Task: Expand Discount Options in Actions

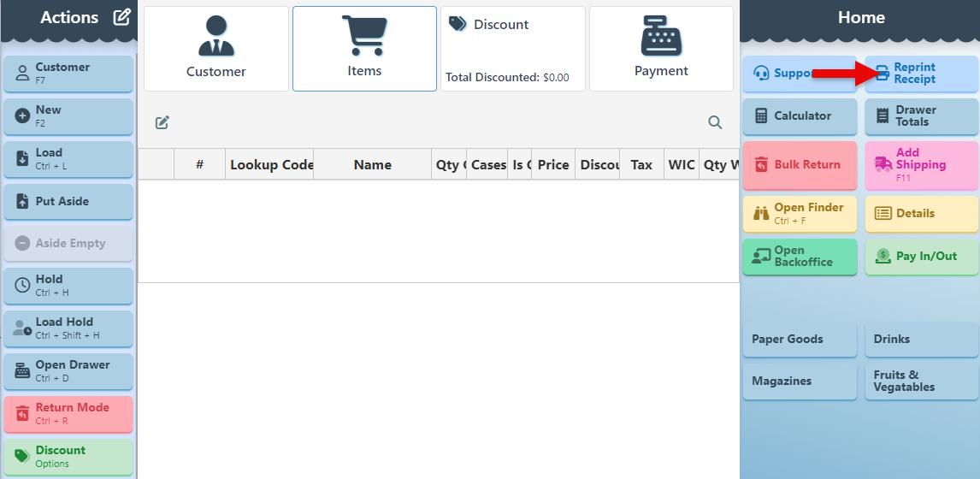Action: click(x=68, y=457)
